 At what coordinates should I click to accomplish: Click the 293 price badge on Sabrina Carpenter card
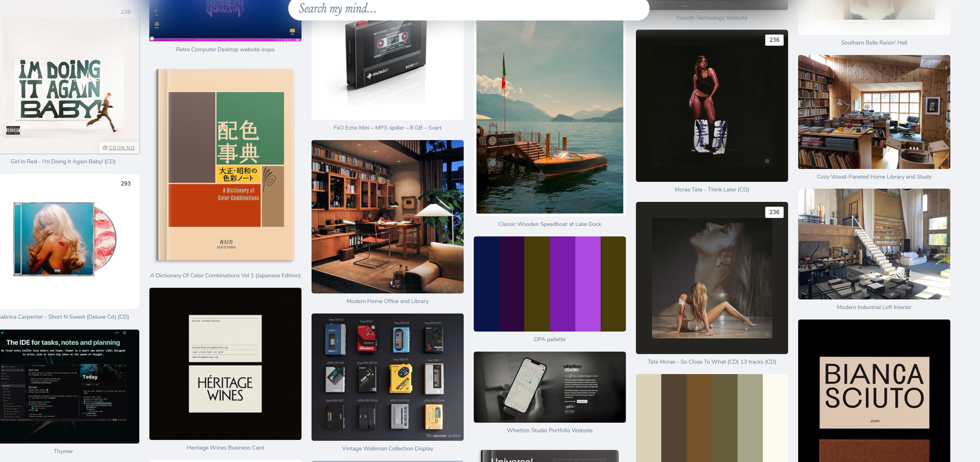click(125, 184)
